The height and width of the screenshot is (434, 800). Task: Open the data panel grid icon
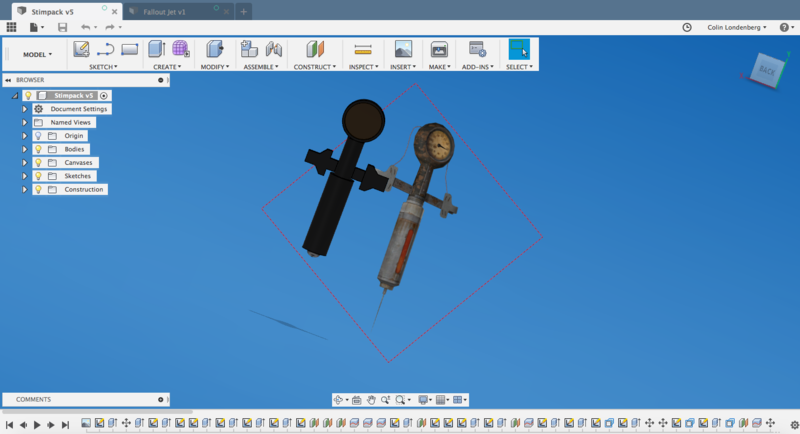click(x=11, y=27)
